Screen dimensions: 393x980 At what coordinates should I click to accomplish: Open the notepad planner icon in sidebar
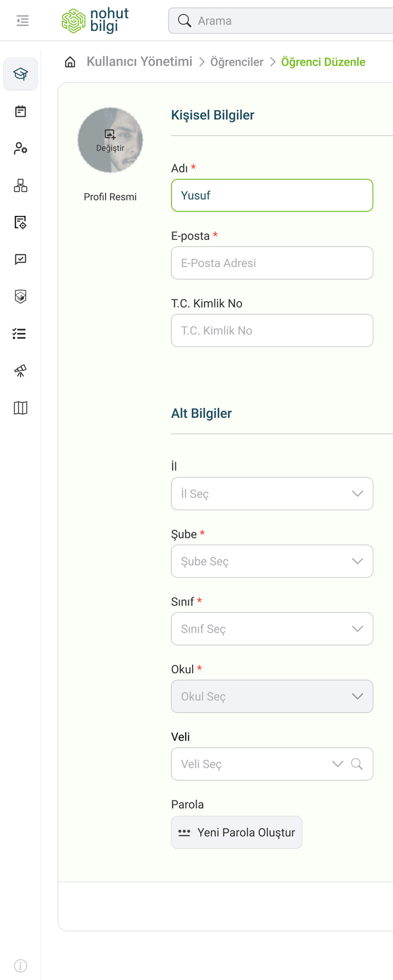click(20, 111)
